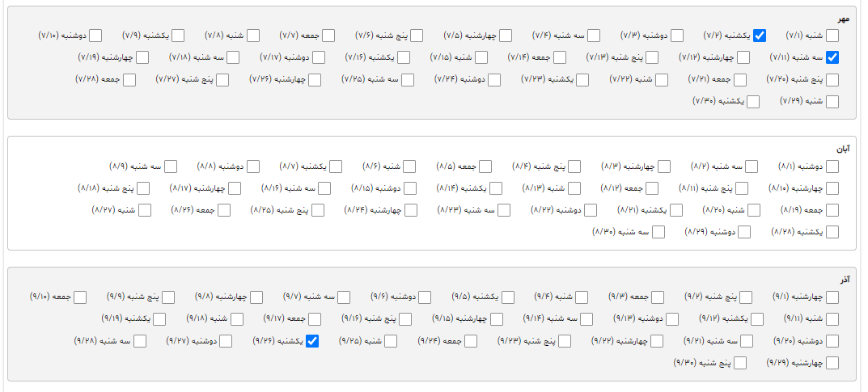Viewport: 868px width, 392px height.
Task: Enable the چهارشنبه (۷/۱۹) checkbox
Action: click(x=142, y=57)
